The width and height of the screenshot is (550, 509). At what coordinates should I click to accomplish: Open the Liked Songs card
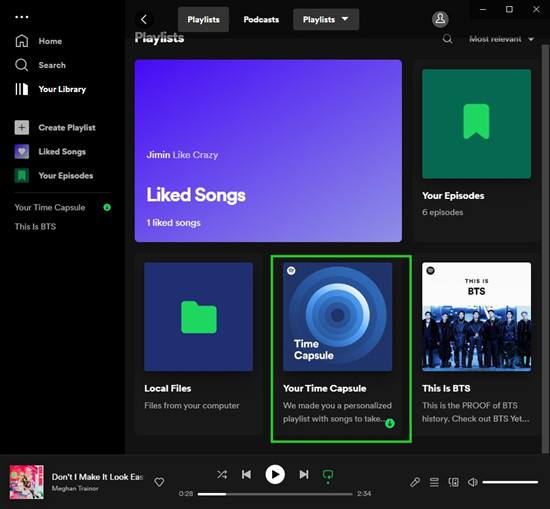click(268, 151)
